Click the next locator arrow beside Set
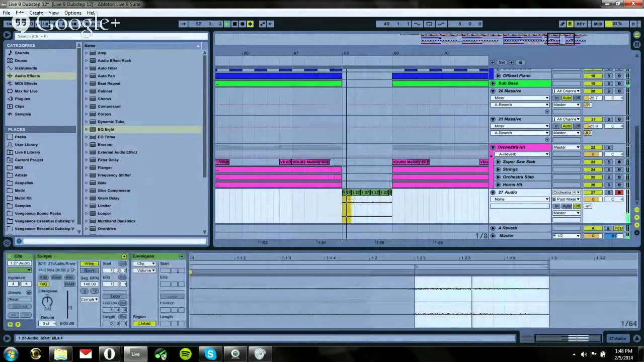 511,62
